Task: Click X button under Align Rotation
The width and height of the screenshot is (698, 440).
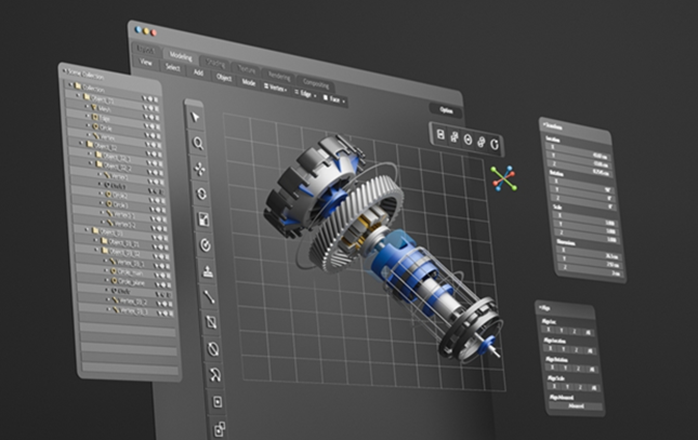Action: (x=552, y=367)
